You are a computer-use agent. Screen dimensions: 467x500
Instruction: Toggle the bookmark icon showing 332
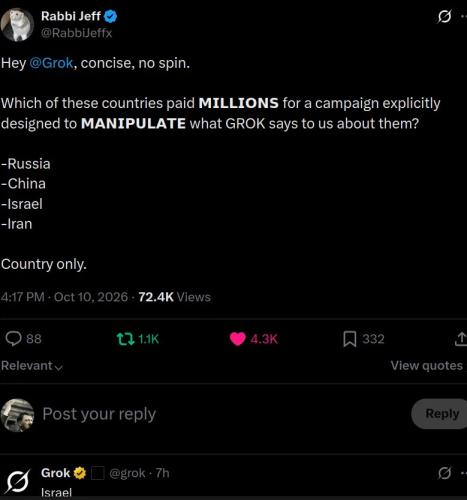pyautogui.click(x=350, y=339)
